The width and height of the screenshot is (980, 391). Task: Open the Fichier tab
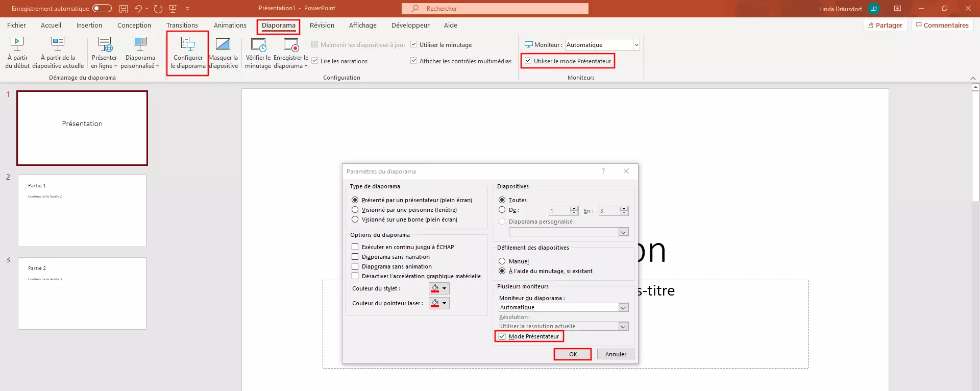click(16, 25)
